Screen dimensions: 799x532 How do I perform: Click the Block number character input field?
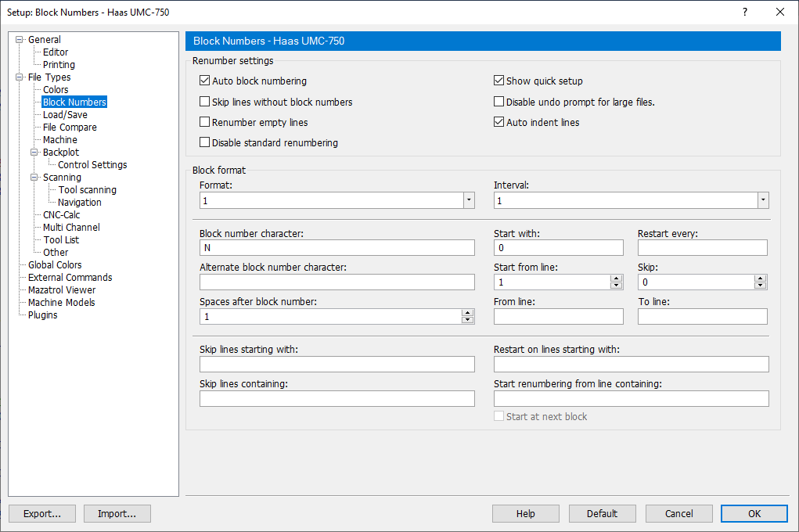(x=337, y=247)
